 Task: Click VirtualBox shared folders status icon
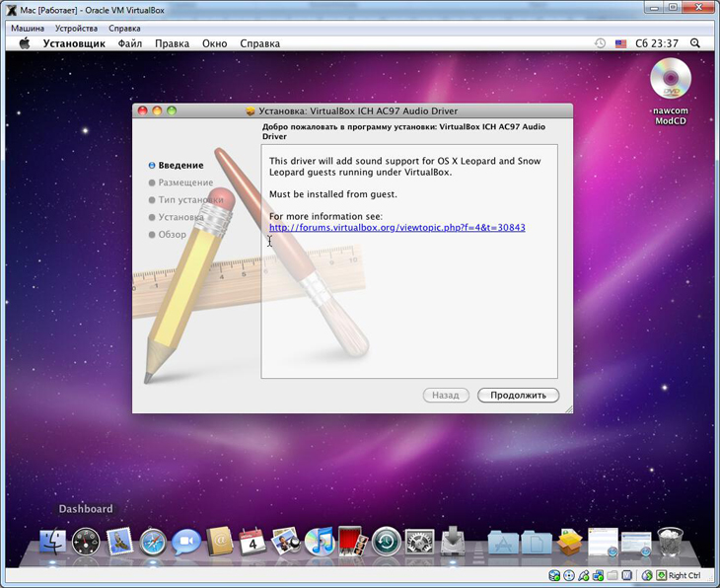coord(612,575)
